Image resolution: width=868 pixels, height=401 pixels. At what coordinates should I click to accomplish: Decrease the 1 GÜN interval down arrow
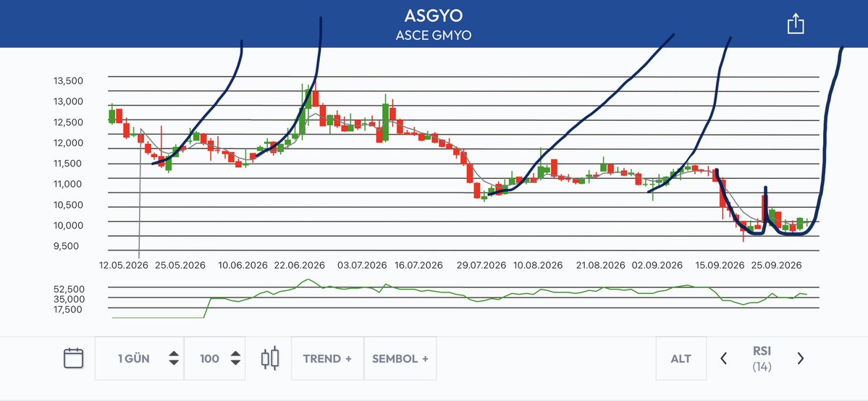click(x=174, y=363)
